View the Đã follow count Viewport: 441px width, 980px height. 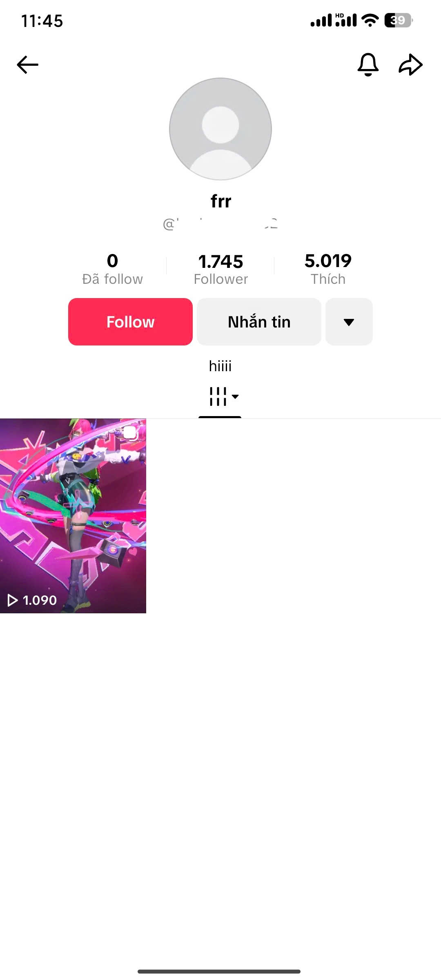(x=112, y=269)
